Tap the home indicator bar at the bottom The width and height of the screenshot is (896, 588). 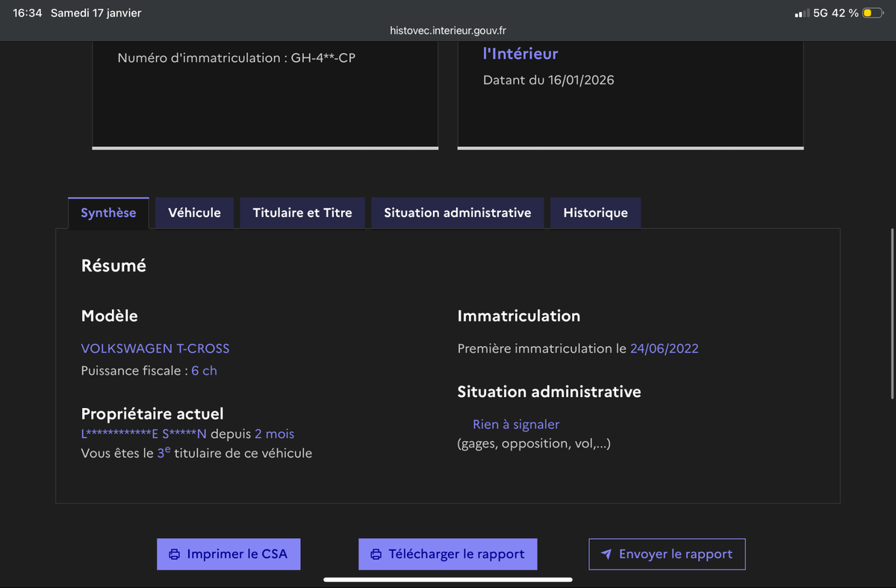[x=448, y=579]
